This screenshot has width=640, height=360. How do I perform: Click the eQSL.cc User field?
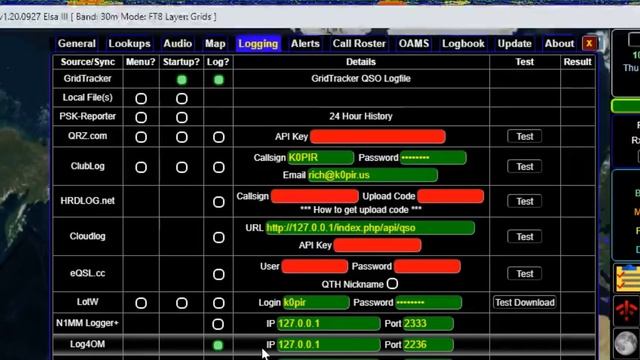click(315, 267)
